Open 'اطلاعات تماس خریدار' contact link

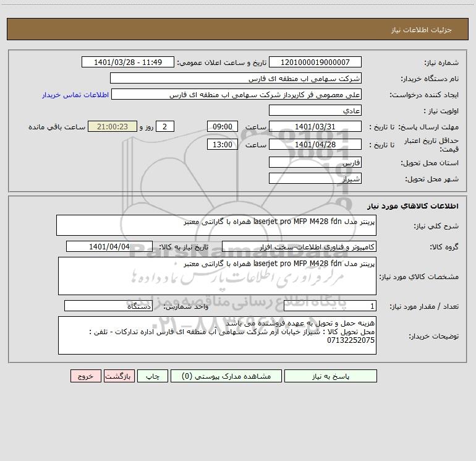tap(75, 95)
